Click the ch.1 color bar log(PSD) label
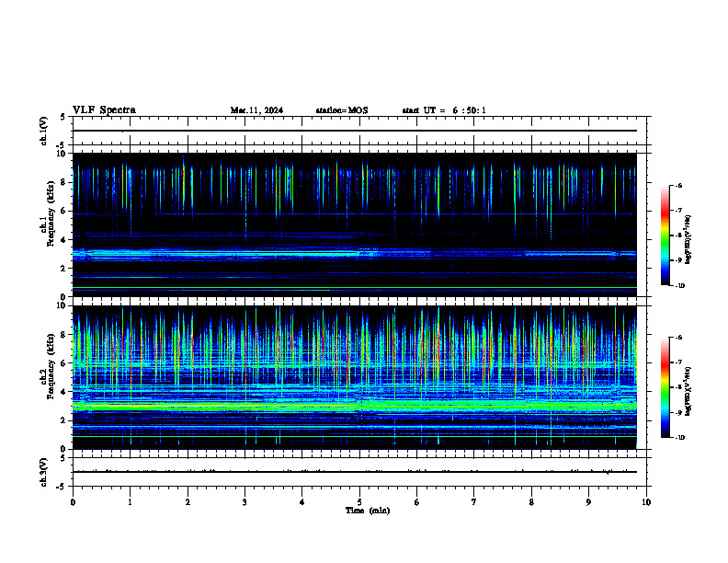 click(x=688, y=240)
